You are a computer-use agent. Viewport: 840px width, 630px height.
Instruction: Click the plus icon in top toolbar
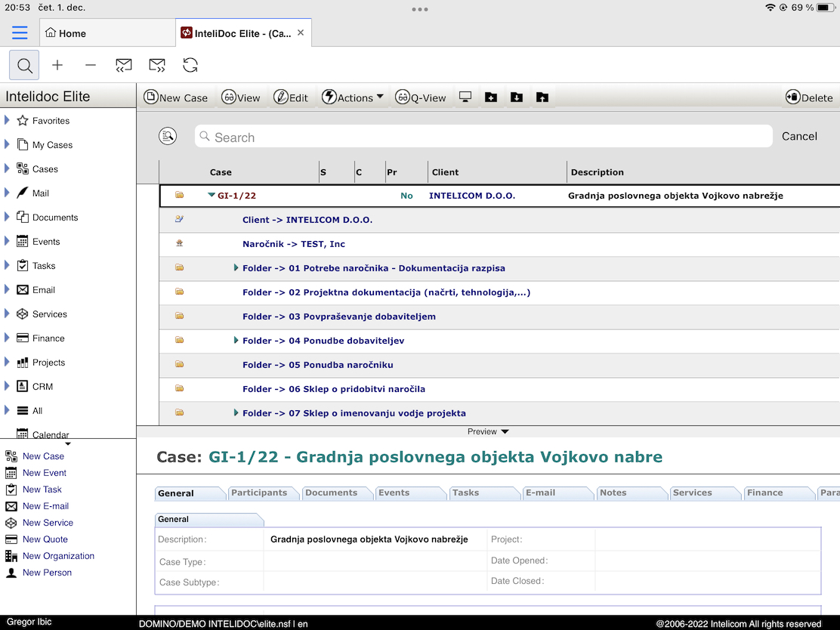pyautogui.click(x=57, y=65)
